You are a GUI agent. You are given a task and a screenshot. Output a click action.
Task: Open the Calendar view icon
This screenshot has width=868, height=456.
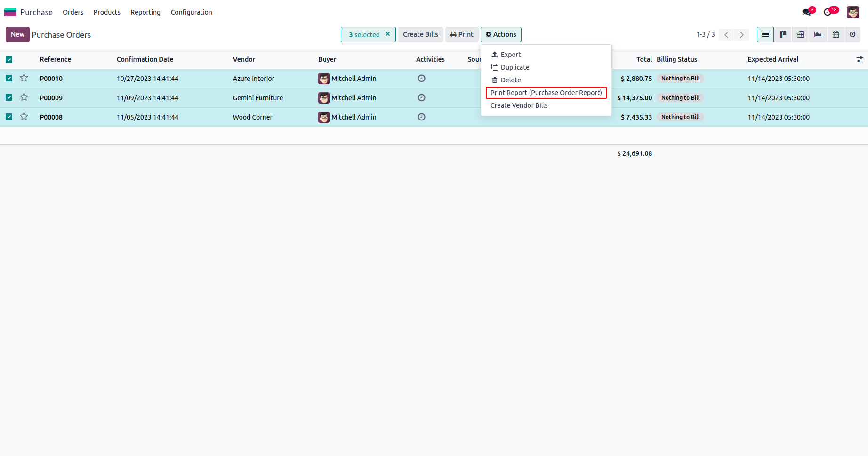836,34
